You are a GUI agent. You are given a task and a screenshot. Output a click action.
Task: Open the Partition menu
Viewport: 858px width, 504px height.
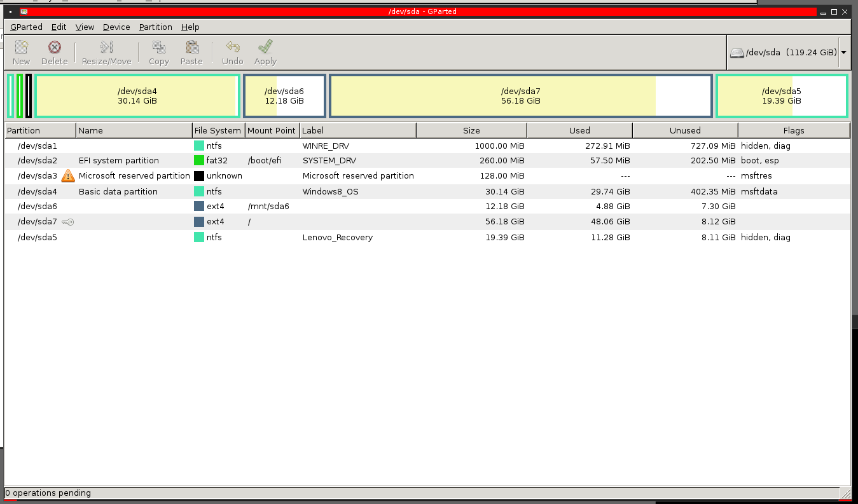point(156,27)
